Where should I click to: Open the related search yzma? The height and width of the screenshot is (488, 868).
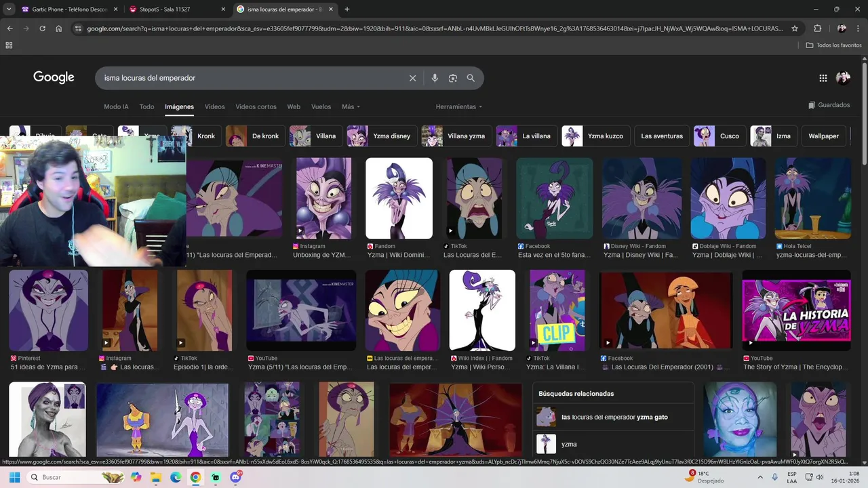pyautogui.click(x=614, y=444)
